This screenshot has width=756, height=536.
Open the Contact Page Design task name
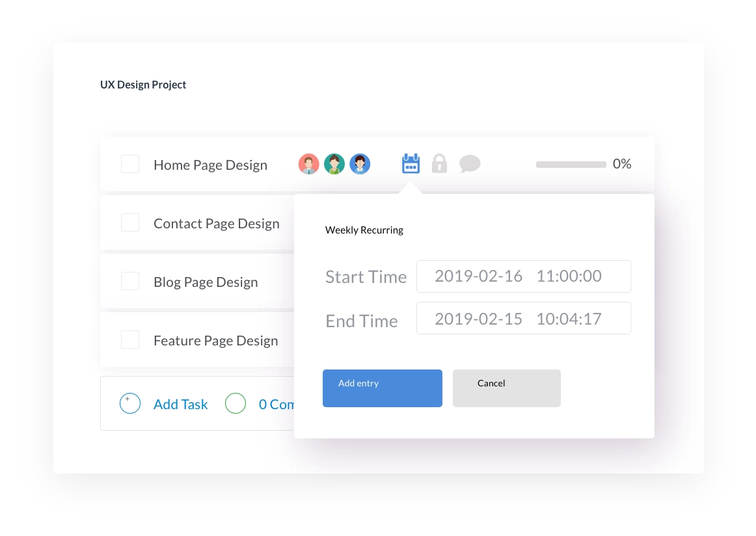pyautogui.click(x=216, y=224)
